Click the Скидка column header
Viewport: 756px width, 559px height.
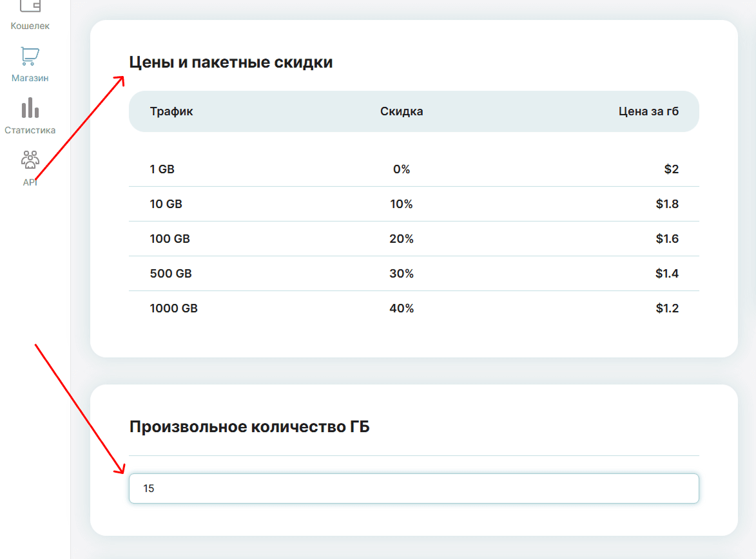point(402,111)
